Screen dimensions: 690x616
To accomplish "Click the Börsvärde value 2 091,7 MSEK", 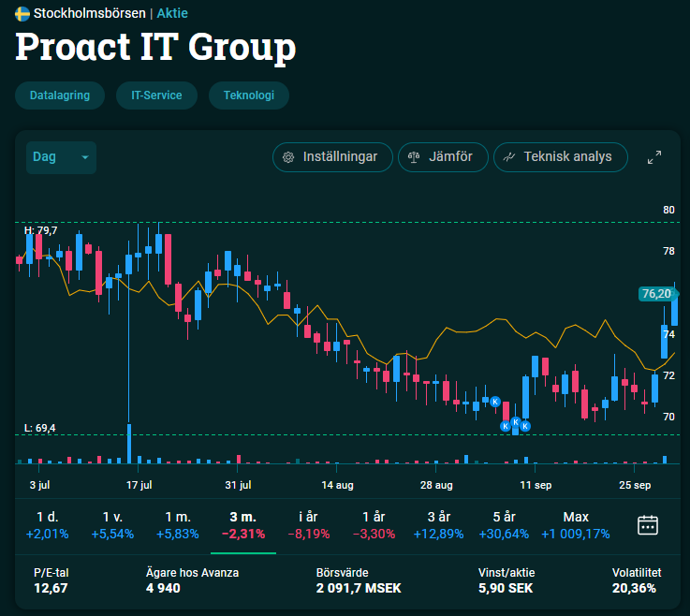I will [359, 588].
